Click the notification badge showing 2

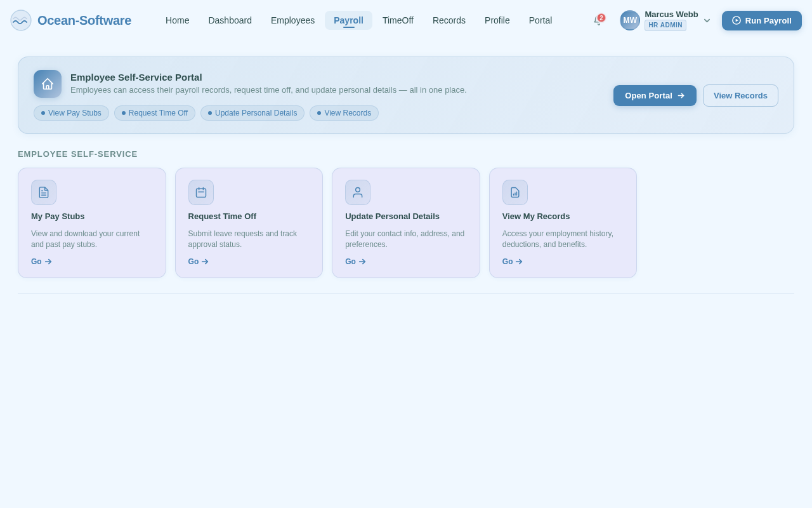click(601, 17)
